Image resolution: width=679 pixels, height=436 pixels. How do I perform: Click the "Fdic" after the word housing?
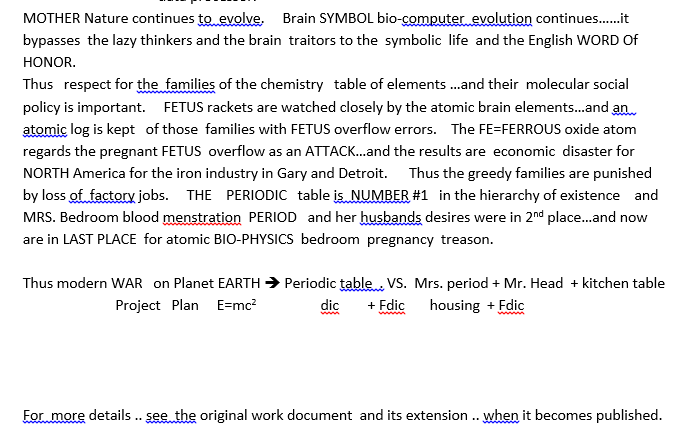[511, 305]
